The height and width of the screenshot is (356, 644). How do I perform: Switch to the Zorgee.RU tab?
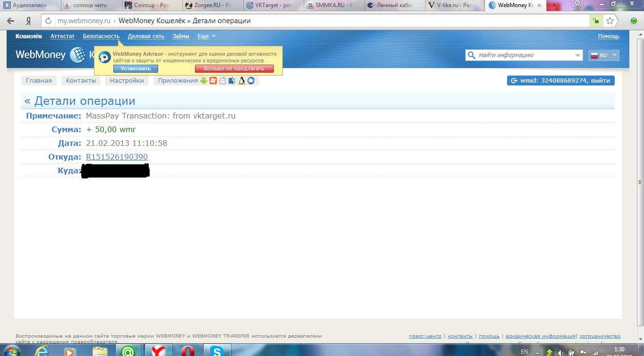point(212,5)
